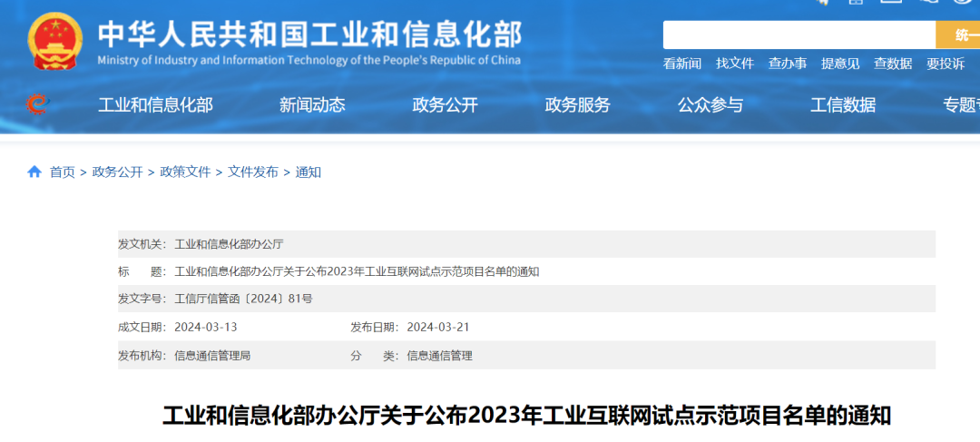Open the 提意见 quick link
Screen dimensions: 980x442
click(840, 64)
